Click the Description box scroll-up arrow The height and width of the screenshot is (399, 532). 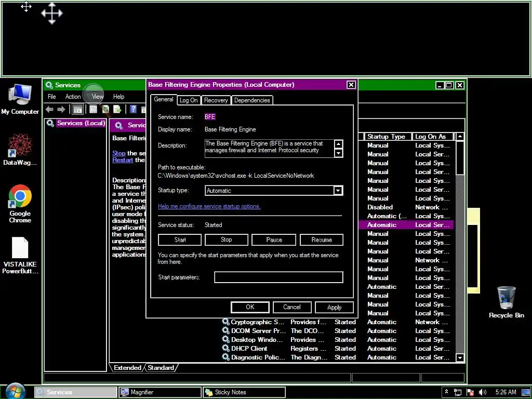[x=338, y=144]
